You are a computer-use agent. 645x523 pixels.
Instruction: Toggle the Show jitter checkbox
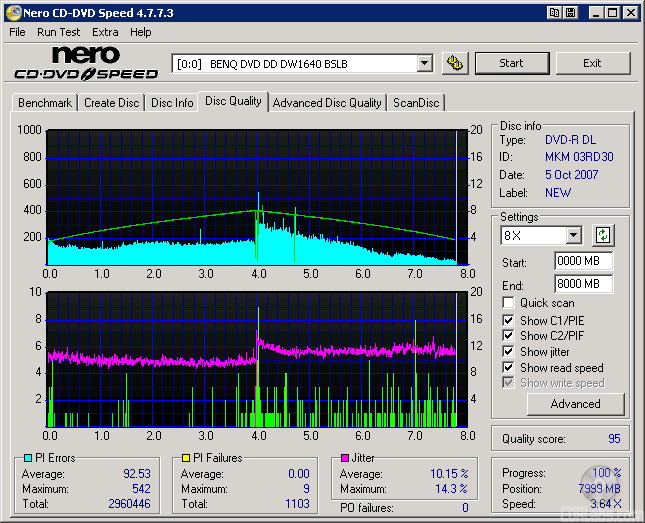[508, 352]
